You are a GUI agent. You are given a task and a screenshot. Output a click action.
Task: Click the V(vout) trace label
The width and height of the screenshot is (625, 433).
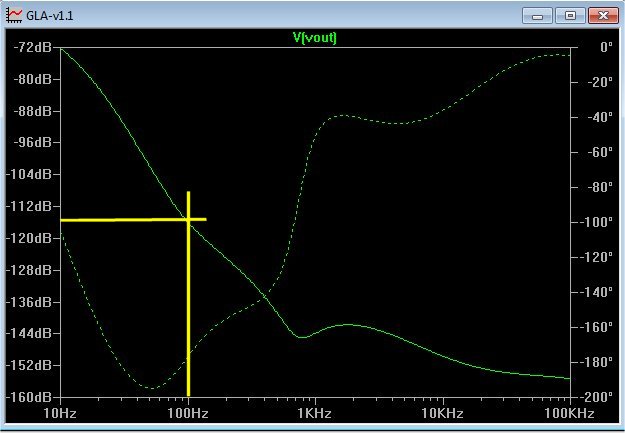pyautogui.click(x=314, y=37)
